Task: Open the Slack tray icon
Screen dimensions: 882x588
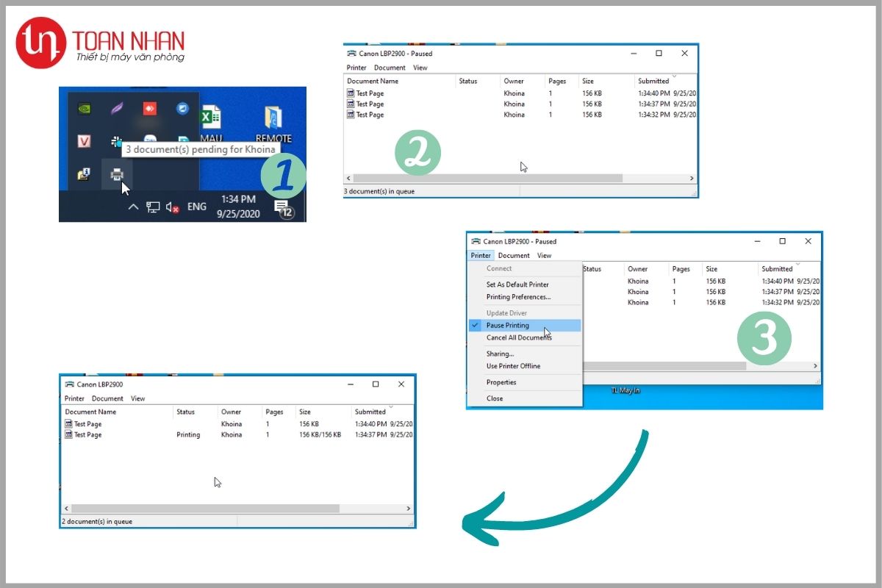Action: 116,141
